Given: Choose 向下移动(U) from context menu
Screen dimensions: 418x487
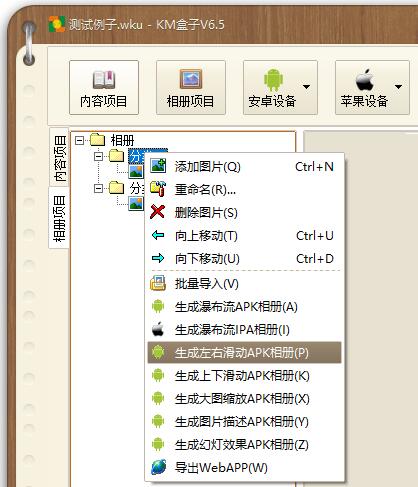Looking at the screenshot, I should (244, 259).
